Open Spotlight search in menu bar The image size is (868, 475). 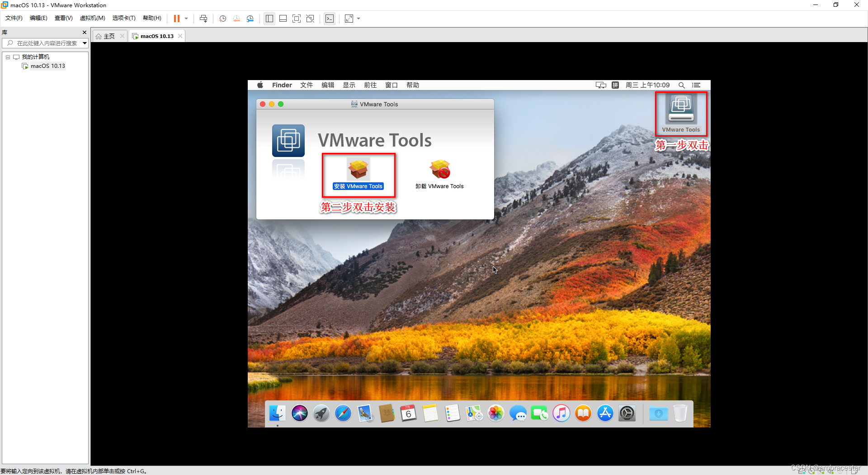click(x=682, y=85)
